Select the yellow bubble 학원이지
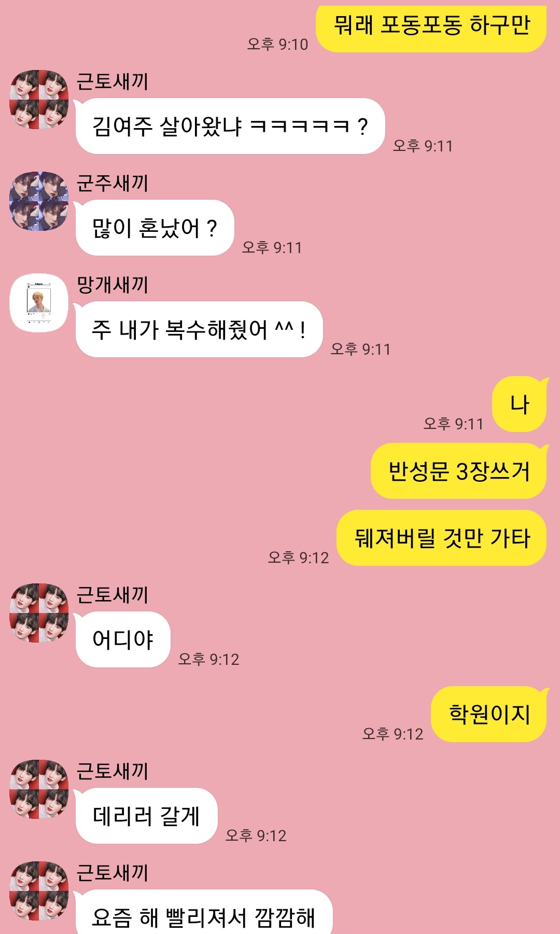Screen dimensions: 560x934 (489, 714)
